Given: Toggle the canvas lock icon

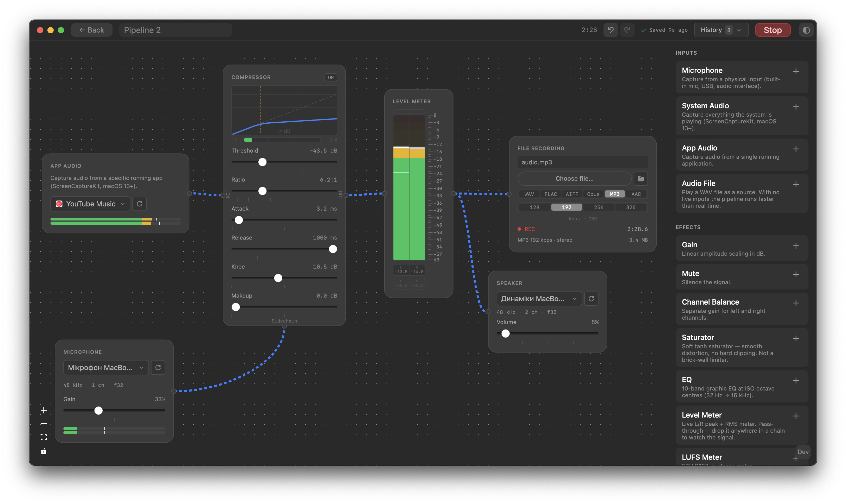Looking at the screenshot, I should (44, 451).
